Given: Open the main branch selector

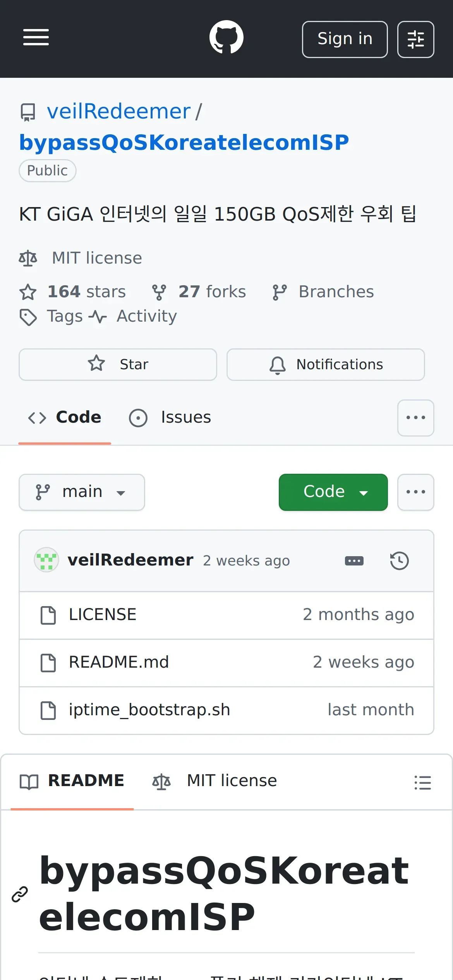Looking at the screenshot, I should pos(82,492).
